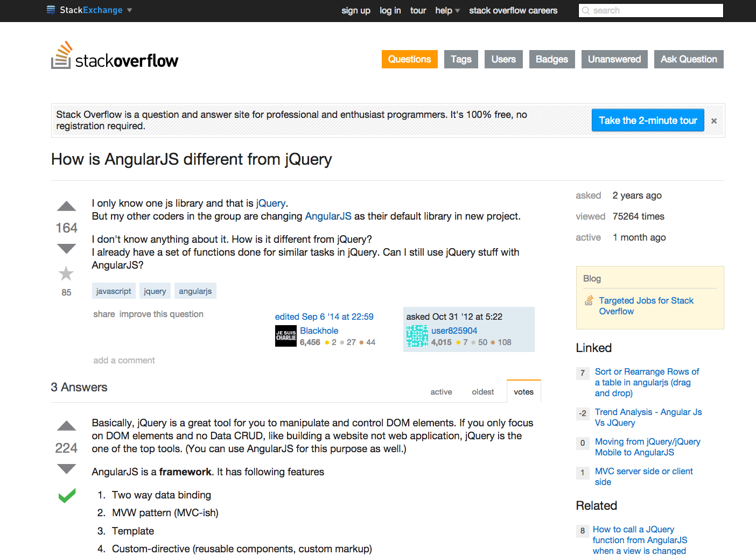
Task: Open How to call a JQuery function related link
Action: click(x=640, y=539)
